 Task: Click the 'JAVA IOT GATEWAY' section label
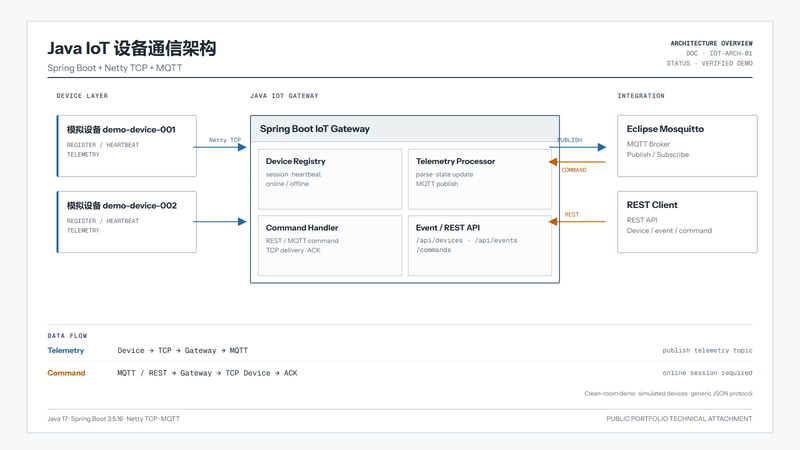284,95
